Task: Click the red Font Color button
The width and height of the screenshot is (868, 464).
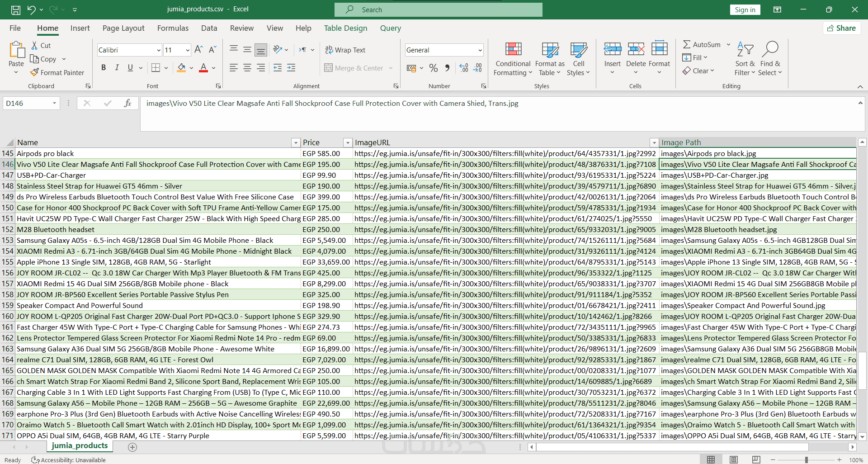Action: tap(204, 68)
